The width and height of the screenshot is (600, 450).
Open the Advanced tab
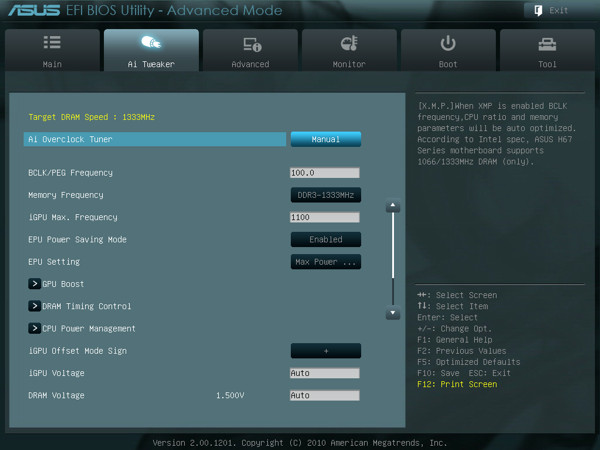click(x=250, y=50)
